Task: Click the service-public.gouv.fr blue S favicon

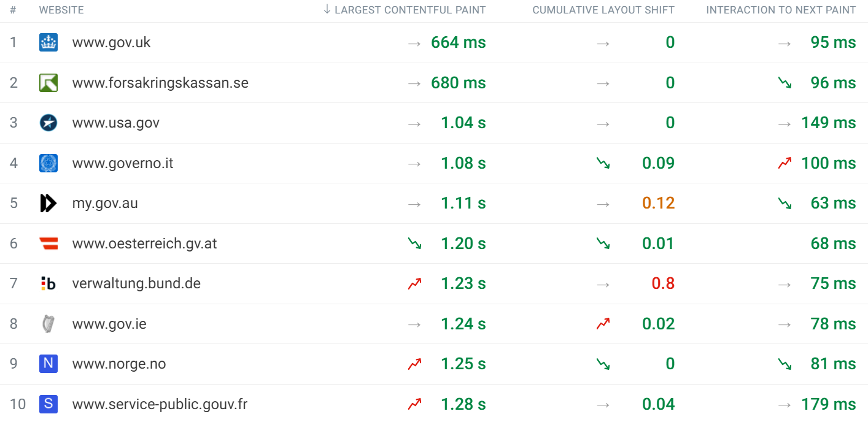Action: pos(48,404)
